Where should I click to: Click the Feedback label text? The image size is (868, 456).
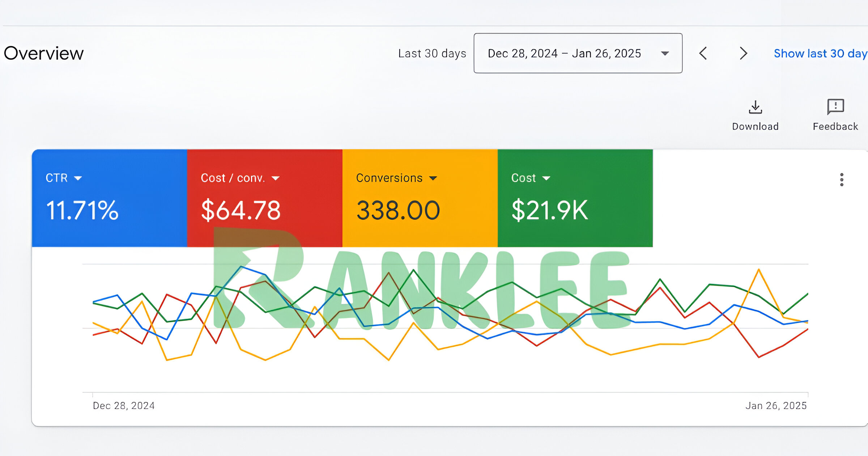(835, 127)
